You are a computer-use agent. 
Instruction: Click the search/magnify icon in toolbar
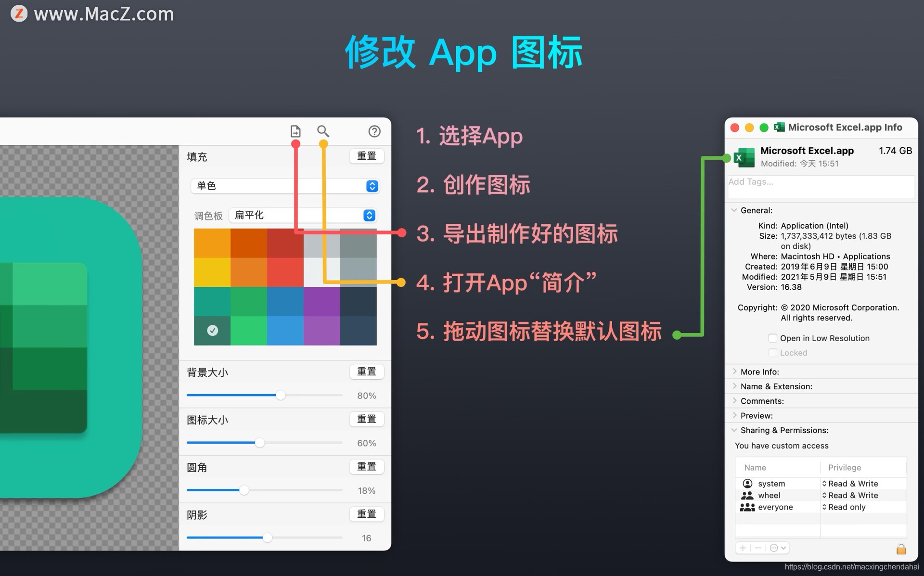pyautogui.click(x=323, y=131)
